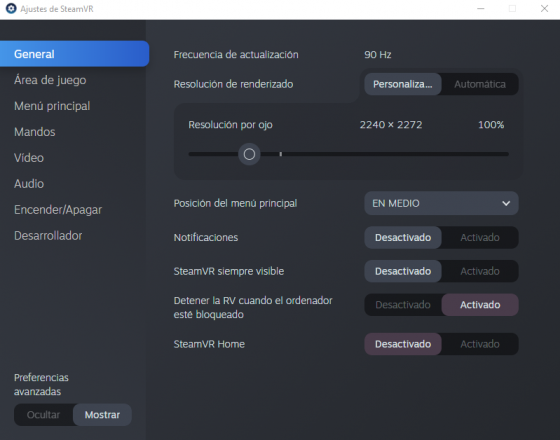The image size is (560, 440).
Task: Set render resolution to Personalizada
Action: click(x=403, y=84)
